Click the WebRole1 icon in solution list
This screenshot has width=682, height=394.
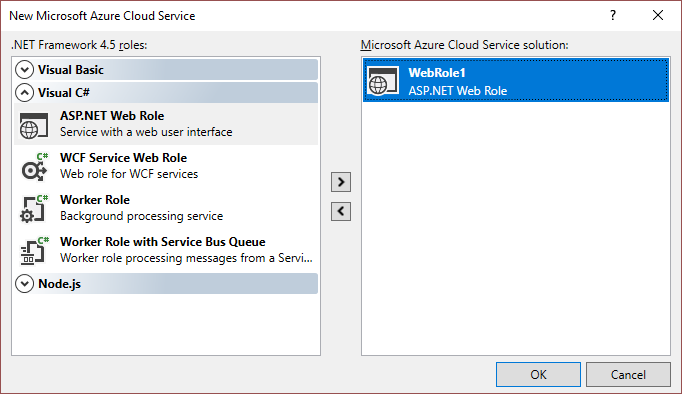click(x=383, y=81)
